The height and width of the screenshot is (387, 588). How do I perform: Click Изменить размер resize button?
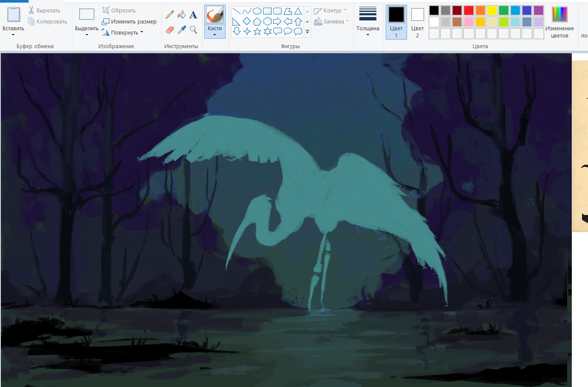click(129, 21)
